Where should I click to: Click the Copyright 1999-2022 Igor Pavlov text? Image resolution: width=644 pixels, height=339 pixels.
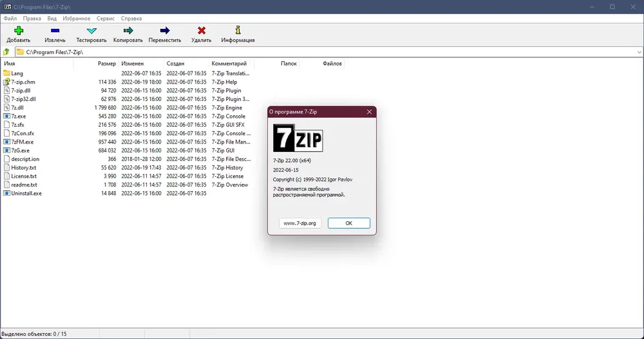312,179
